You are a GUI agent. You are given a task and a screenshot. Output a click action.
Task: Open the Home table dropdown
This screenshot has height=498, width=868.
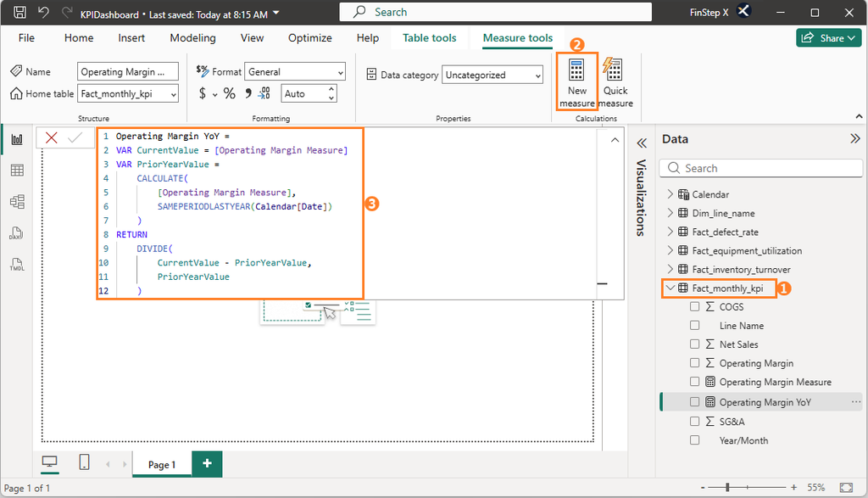(128, 93)
